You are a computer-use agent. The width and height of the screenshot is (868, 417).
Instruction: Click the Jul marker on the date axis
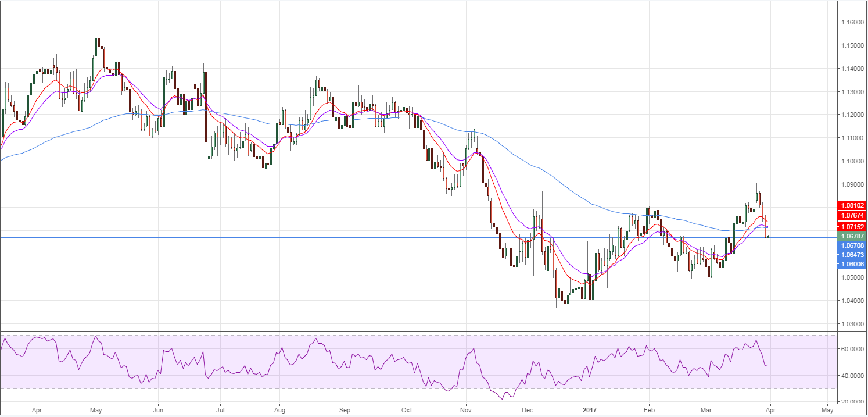pyautogui.click(x=220, y=409)
